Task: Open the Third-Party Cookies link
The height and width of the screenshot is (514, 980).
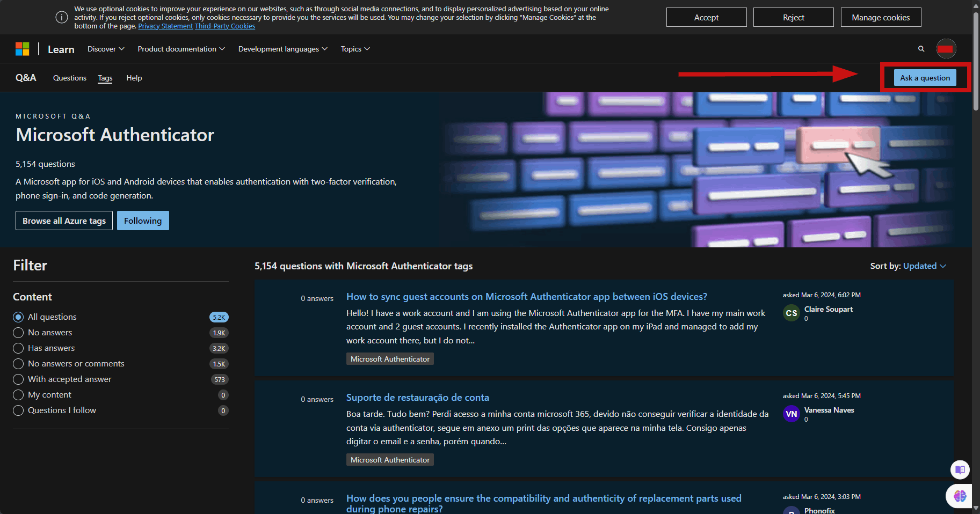Action: tap(225, 26)
